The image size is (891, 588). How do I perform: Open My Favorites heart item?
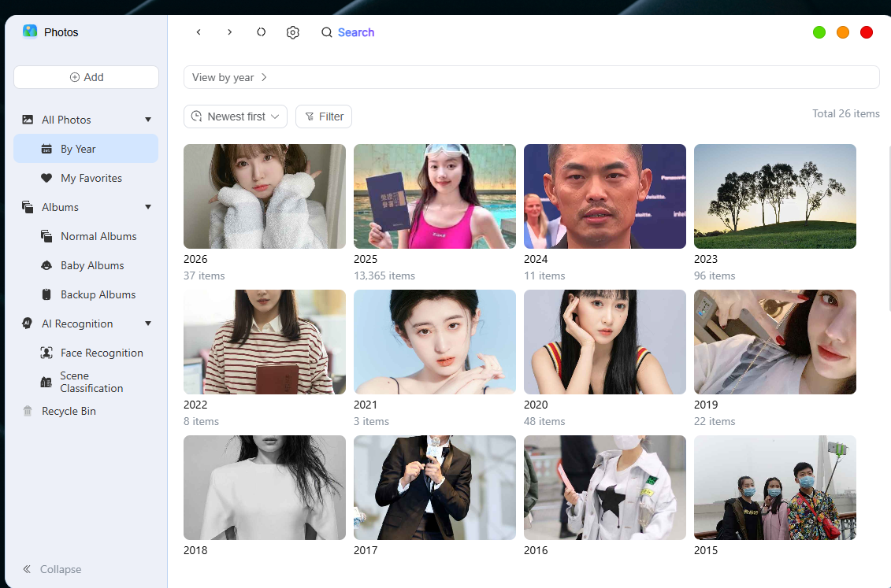pyautogui.click(x=86, y=178)
